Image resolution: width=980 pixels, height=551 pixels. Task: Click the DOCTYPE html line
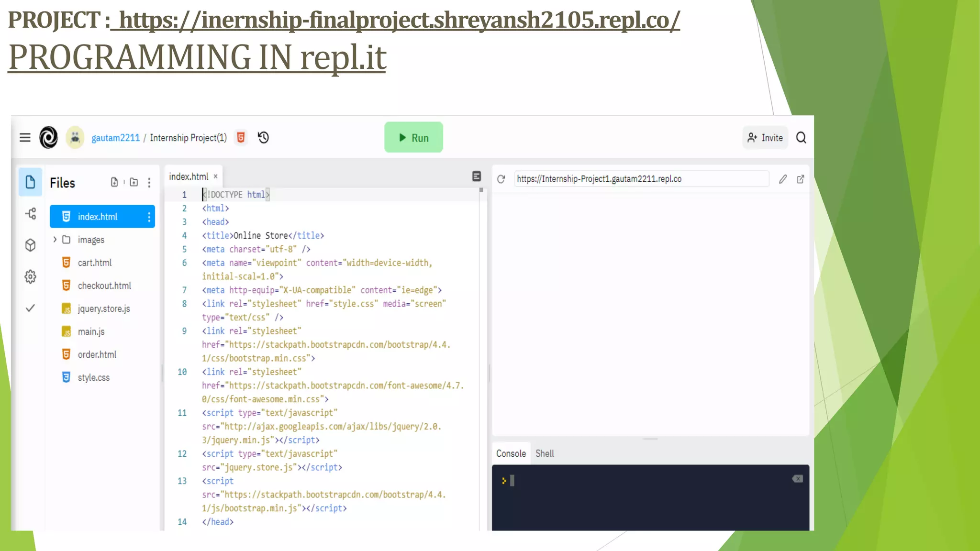point(235,194)
